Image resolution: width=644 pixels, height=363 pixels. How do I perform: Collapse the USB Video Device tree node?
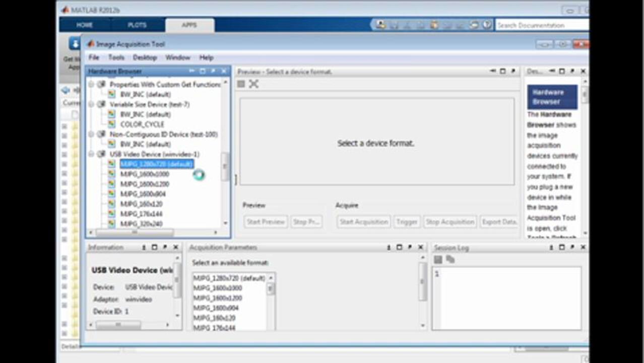91,154
